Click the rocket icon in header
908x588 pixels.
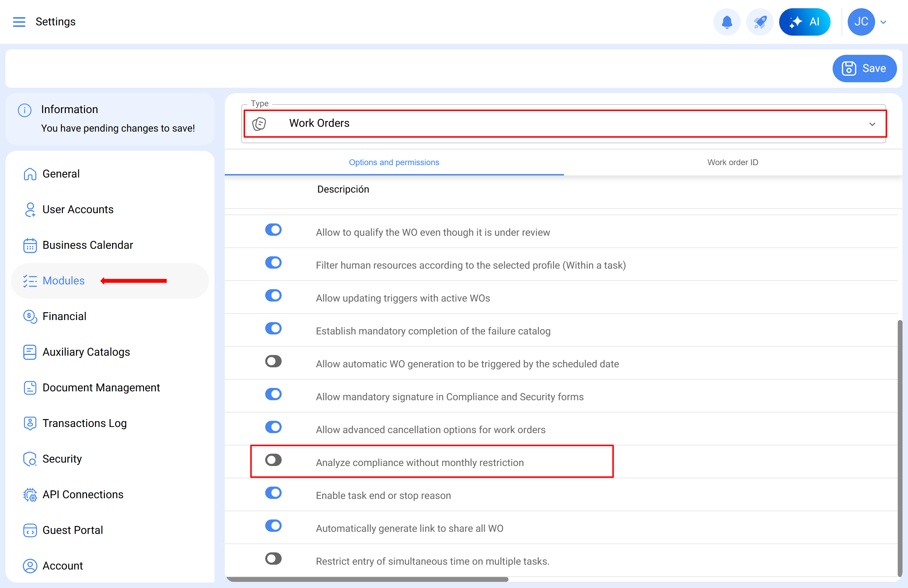tap(760, 22)
